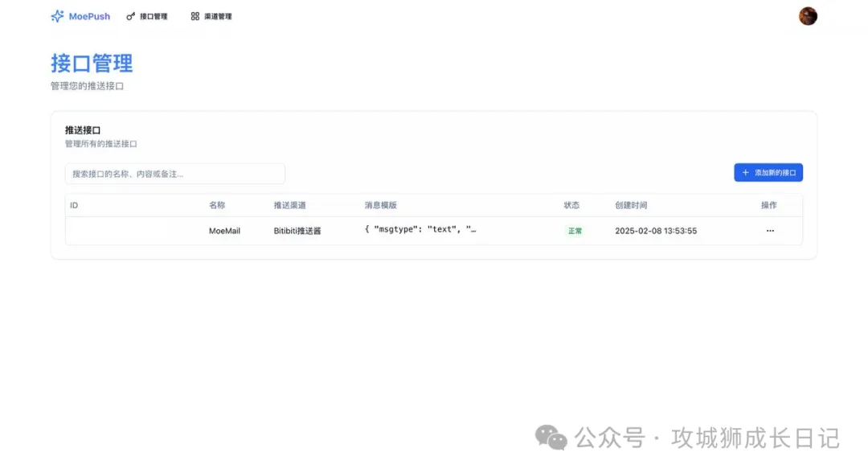This screenshot has width=868, height=473.
Task: Click the Bitibiti推送器 channel cell
Action: click(297, 231)
